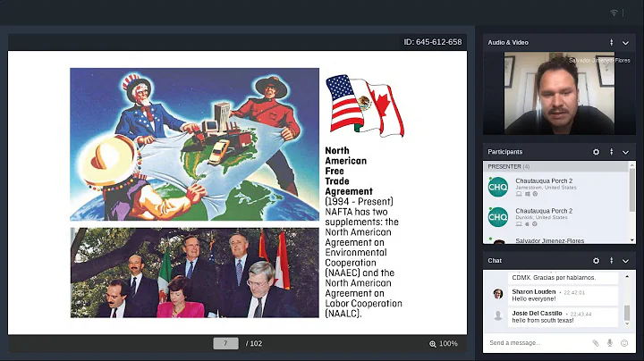
Task: Click the Chat panel move handle icon
Action: (611, 261)
